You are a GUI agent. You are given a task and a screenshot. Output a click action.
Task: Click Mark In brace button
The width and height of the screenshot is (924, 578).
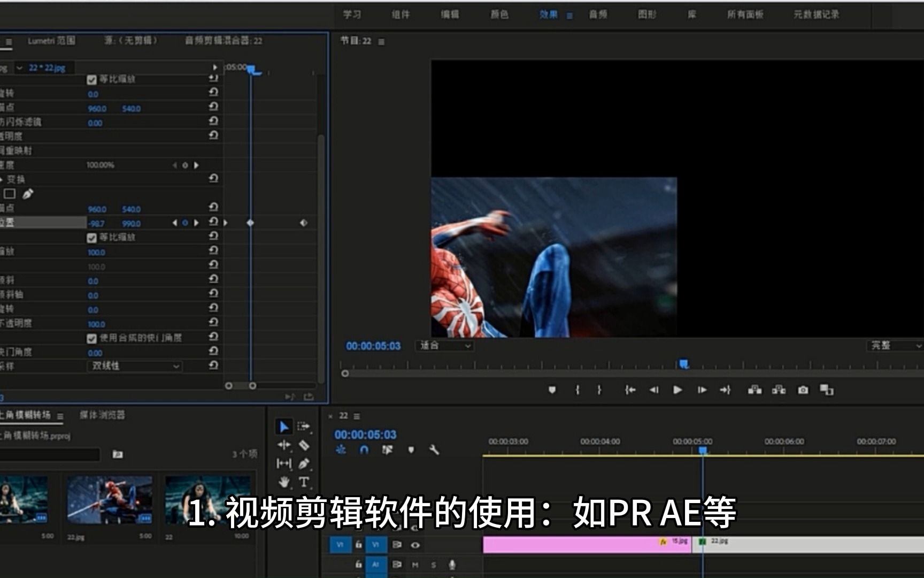[577, 390]
